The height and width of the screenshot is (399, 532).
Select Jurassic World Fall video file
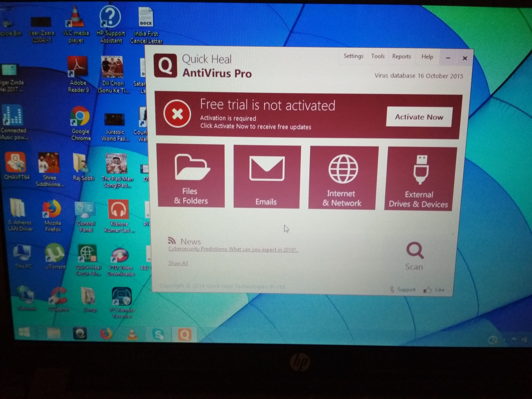click(115, 127)
